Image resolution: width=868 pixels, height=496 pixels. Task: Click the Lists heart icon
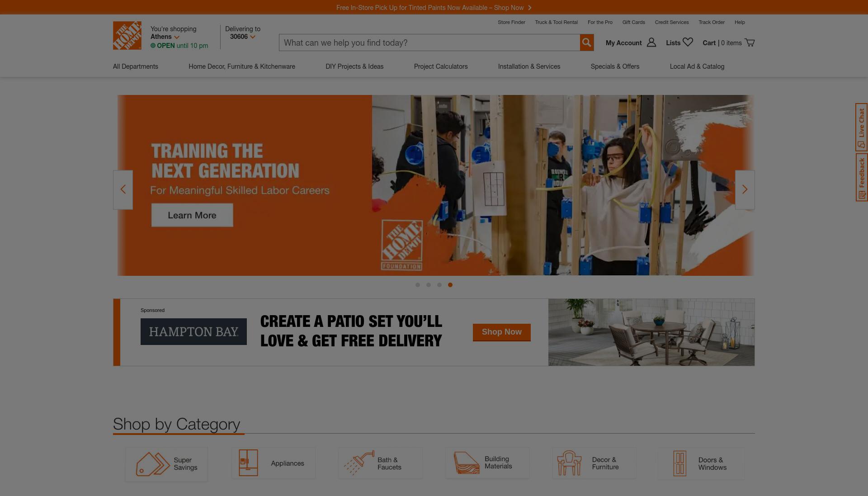pyautogui.click(x=688, y=42)
